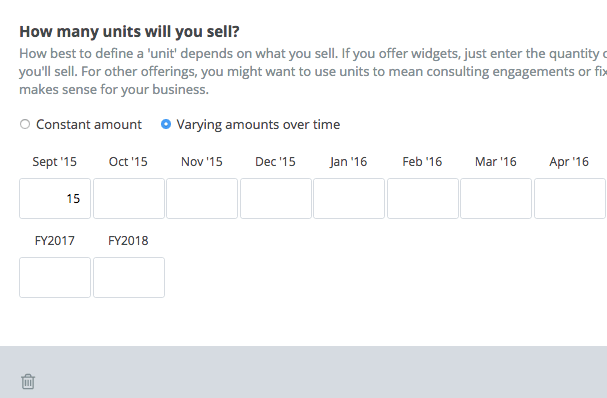Click the Nov '15 units input box
The image size is (607, 398).
(x=202, y=199)
